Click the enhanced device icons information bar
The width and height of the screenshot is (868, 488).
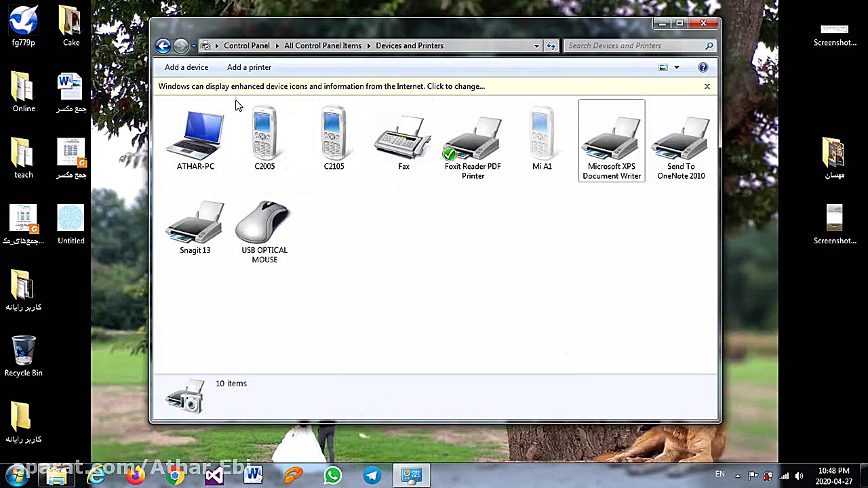click(321, 87)
